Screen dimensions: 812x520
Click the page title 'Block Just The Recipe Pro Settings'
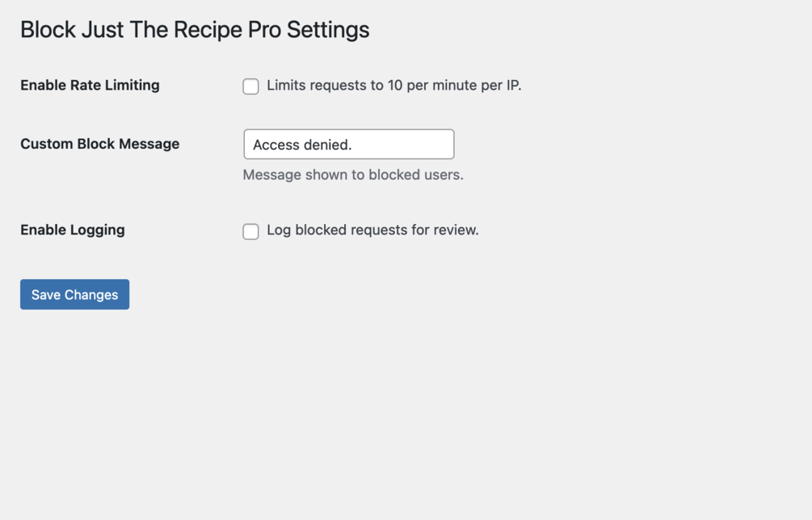tap(195, 30)
